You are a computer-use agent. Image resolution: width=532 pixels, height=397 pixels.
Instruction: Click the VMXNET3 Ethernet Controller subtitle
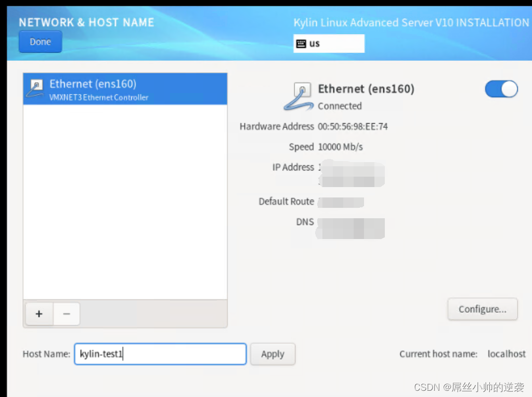tap(99, 98)
